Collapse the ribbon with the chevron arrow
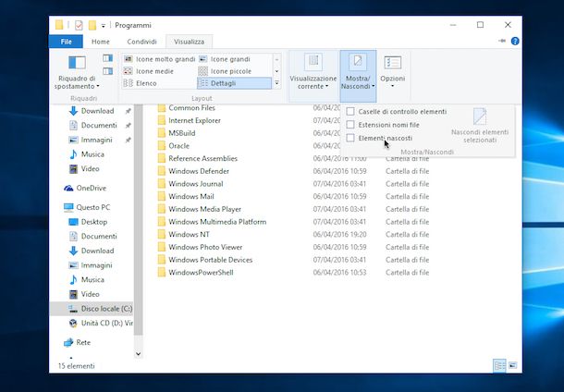 (x=500, y=42)
